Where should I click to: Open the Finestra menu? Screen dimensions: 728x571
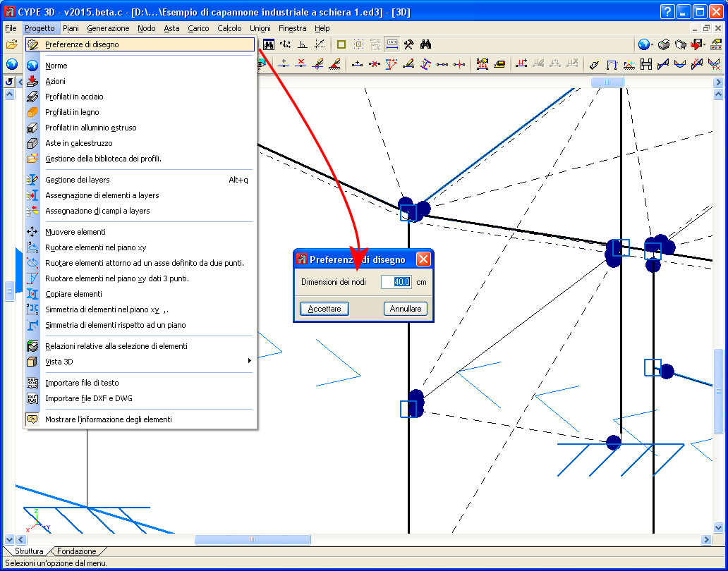pyautogui.click(x=293, y=28)
